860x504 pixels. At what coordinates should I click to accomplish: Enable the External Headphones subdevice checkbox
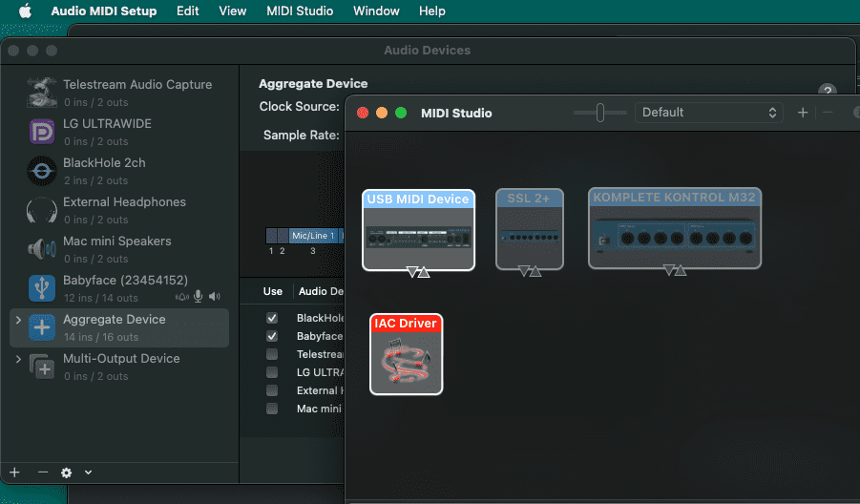click(272, 390)
